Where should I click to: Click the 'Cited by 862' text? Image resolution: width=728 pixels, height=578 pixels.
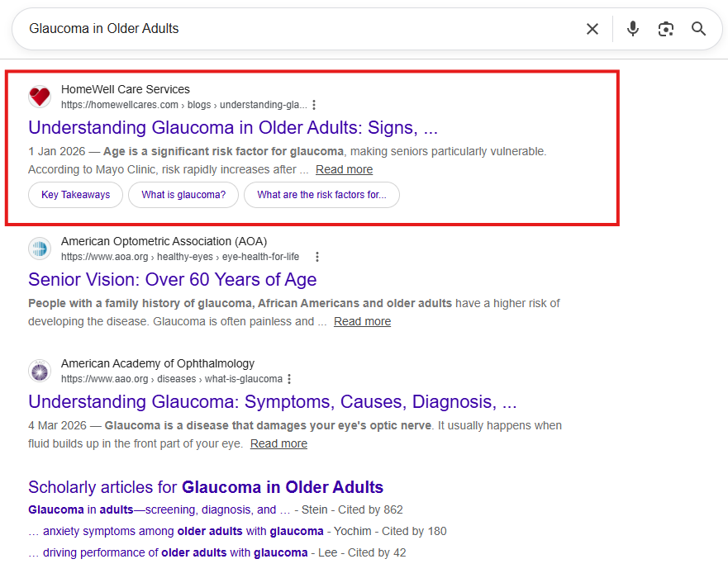[x=370, y=509]
